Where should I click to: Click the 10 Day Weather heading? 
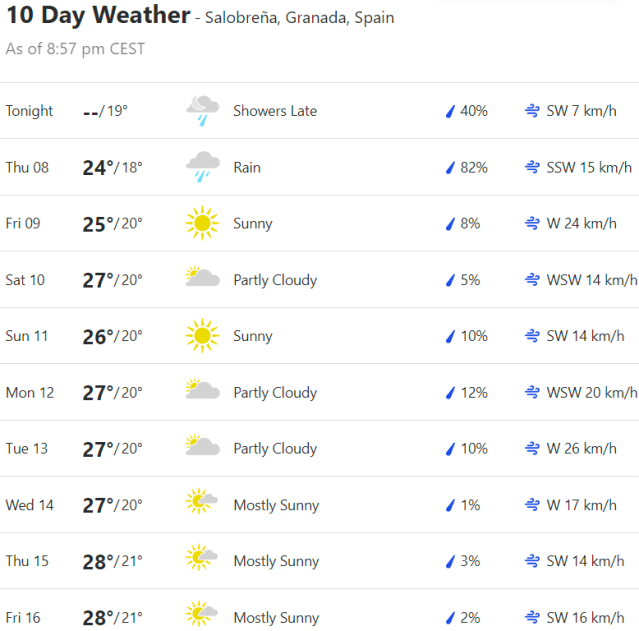[98, 16]
